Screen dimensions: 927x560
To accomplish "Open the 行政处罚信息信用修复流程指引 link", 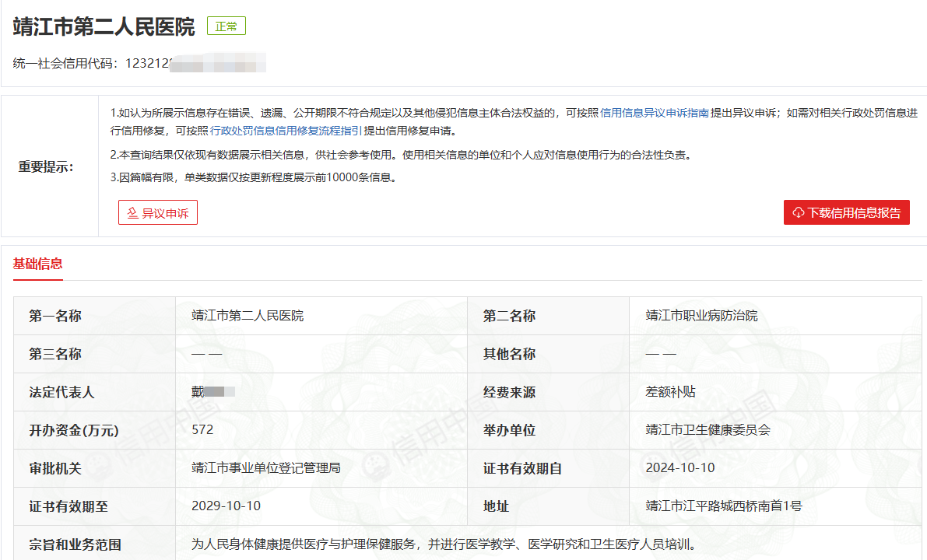I will click(x=286, y=131).
